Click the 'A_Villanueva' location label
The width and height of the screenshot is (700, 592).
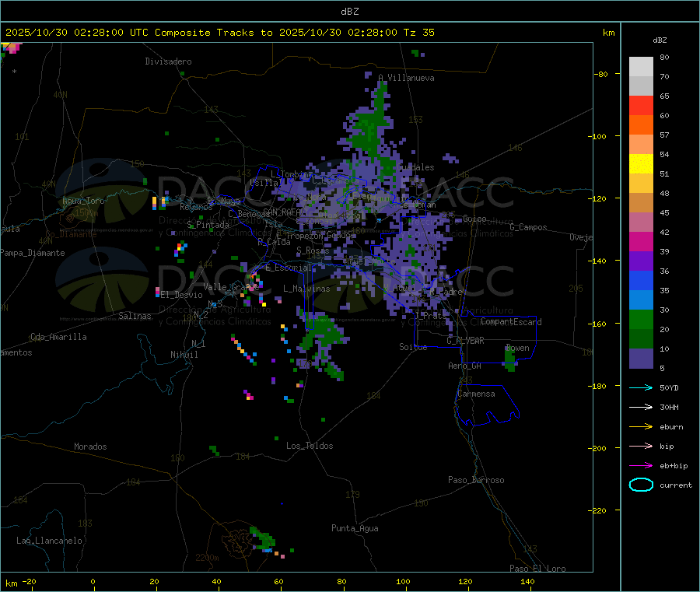coord(406,78)
